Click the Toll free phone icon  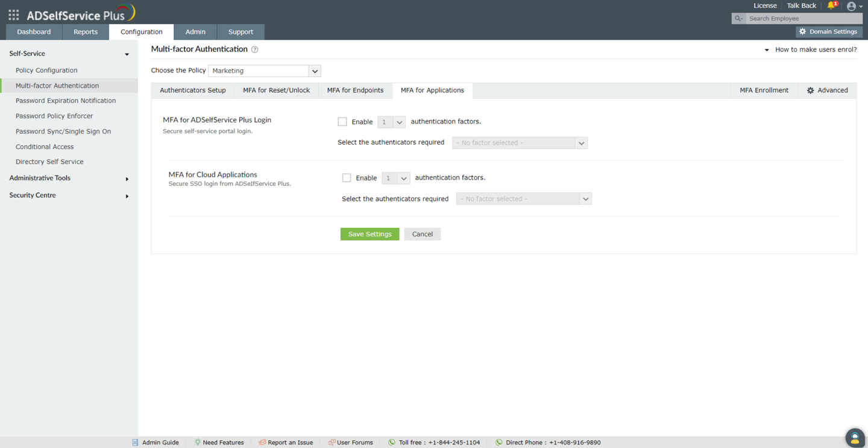click(x=392, y=443)
